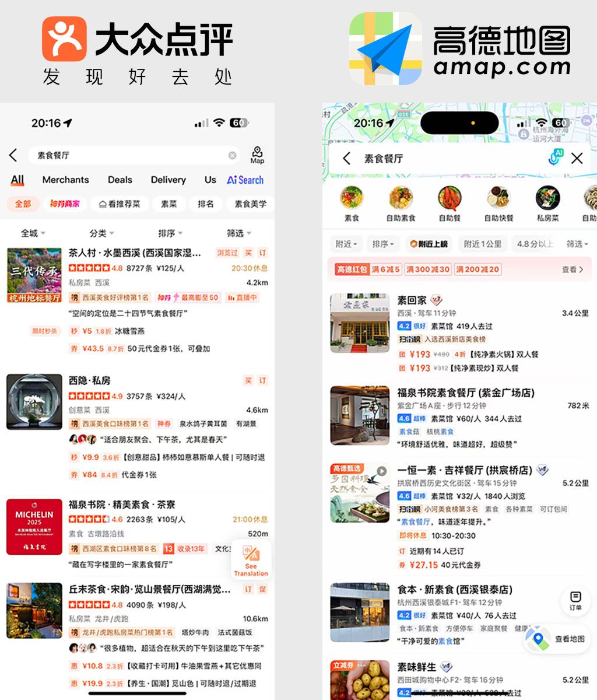Tap the back arrow in Amap search
The width and height of the screenshot is (597, 700).
click(x=346, y=158)
